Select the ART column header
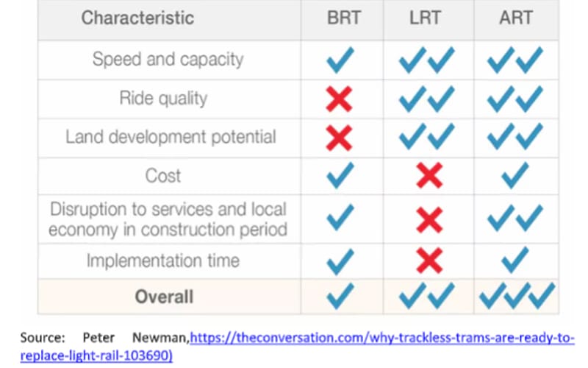Screen dimensions: 588x368 516,17
